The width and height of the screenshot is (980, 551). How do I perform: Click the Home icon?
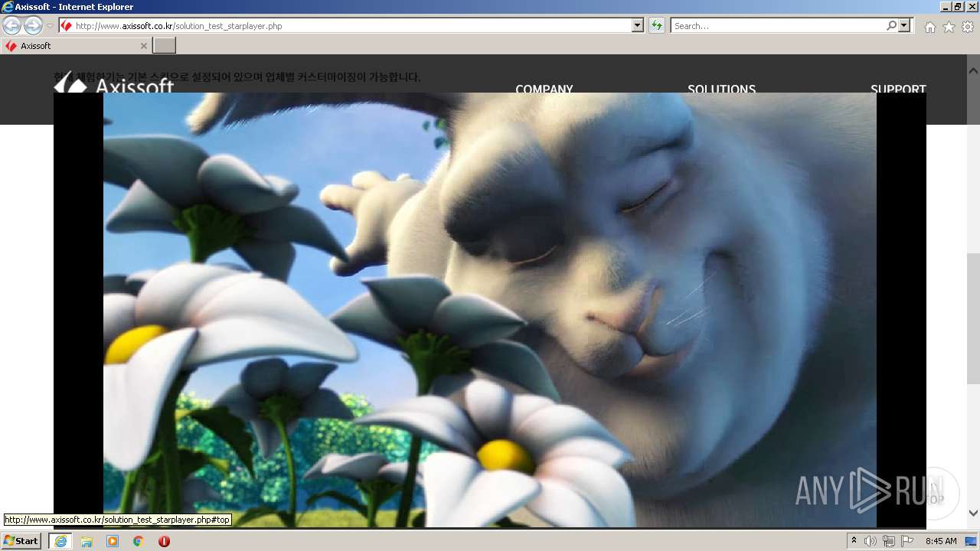(929, 27)
